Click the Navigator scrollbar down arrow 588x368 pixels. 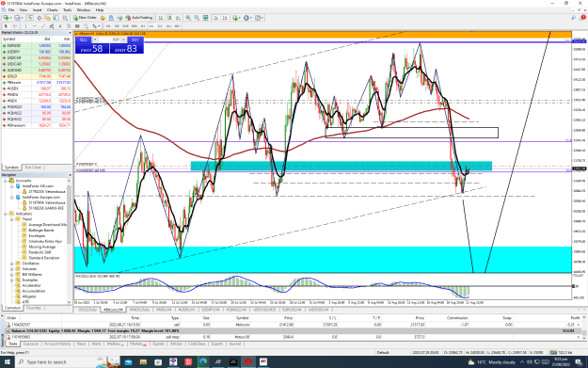coord(69,302)
